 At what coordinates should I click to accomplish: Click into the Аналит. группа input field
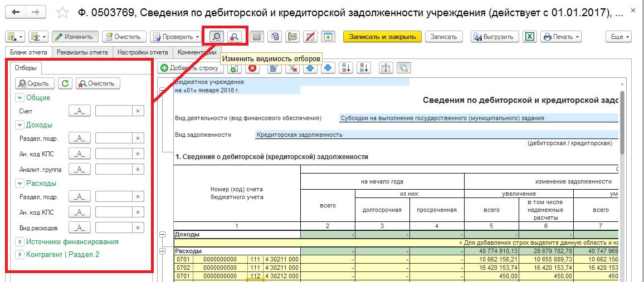(x=114, y=169)
